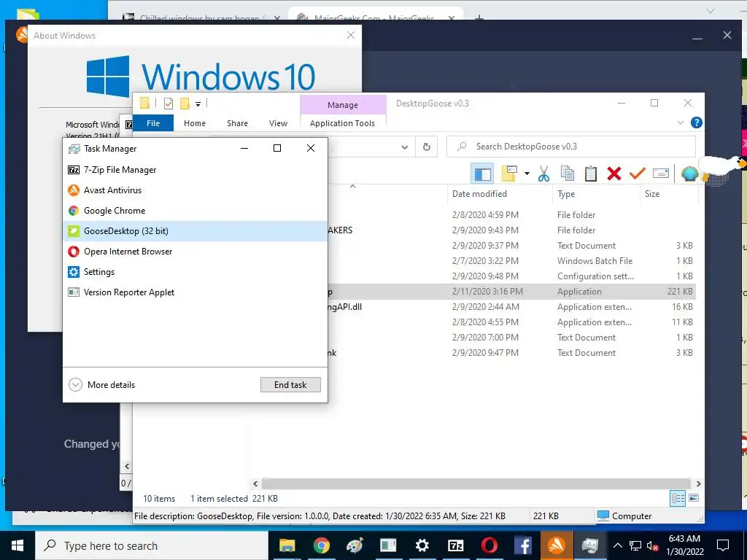
Task: Click the scissors Cut icon
Action: pyautogui.click(x=543, y=174)
